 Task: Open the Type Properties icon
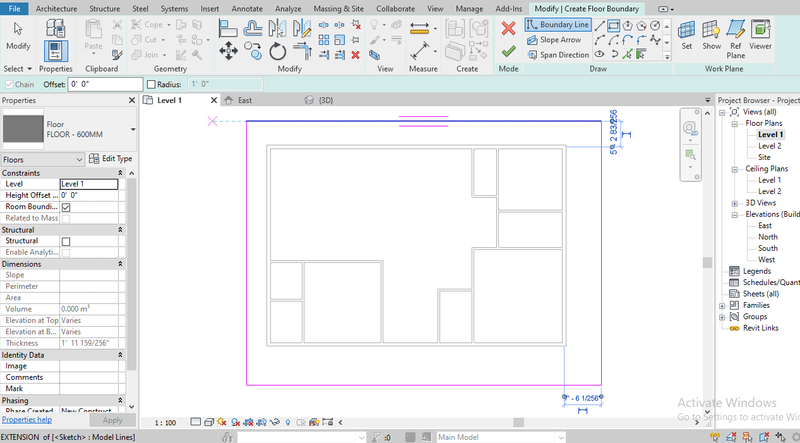56,28
